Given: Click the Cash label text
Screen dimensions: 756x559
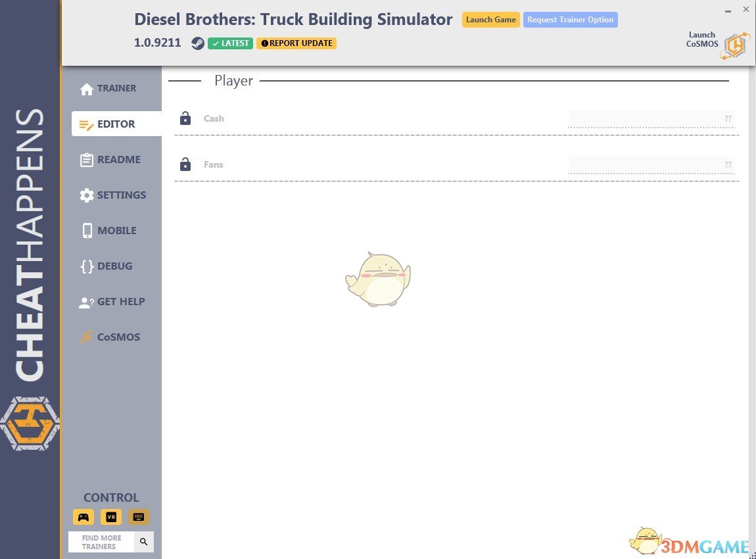Looking at the screenshot, I should (214, 118).
